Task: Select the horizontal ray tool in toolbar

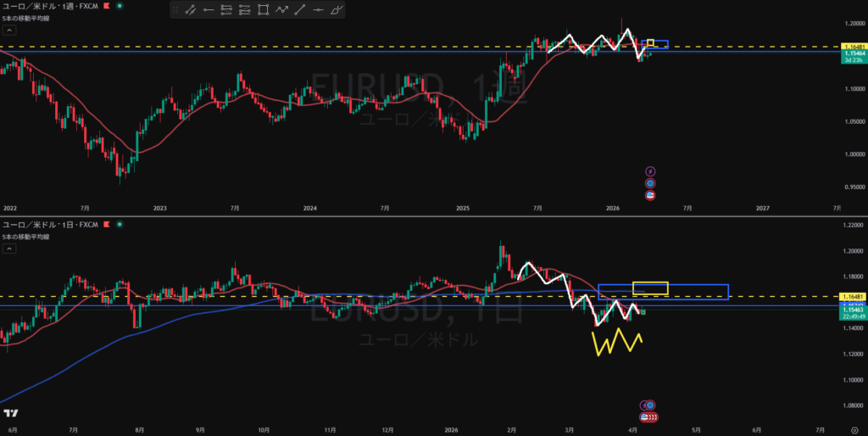Action: point(208,10)
